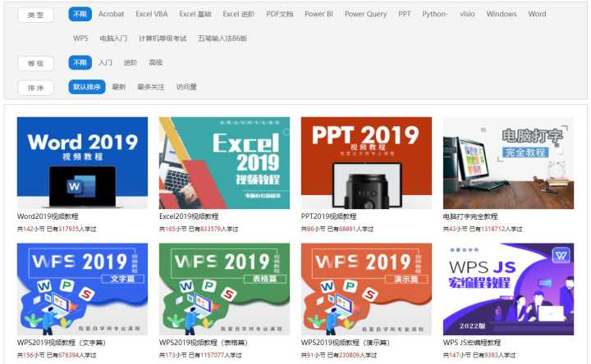
Task: Open WPS2019视频教程（表格篇）title link
Action: pyautogui.click(x=204, y=343)
